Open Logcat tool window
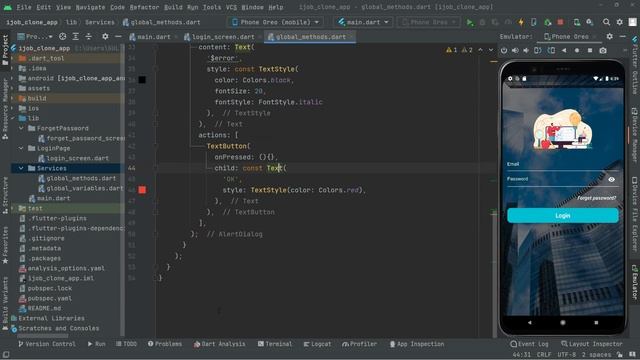Image resolution: width=640 pixels, height=360 pixels. click(317, 344)
